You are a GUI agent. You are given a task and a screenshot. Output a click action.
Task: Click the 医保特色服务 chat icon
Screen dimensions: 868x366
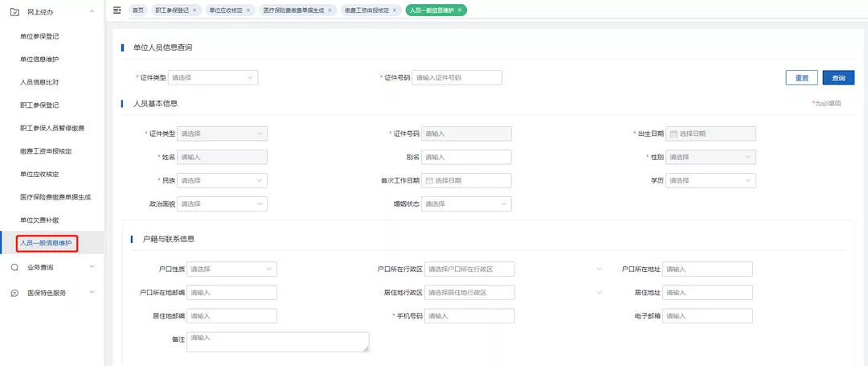14,293
